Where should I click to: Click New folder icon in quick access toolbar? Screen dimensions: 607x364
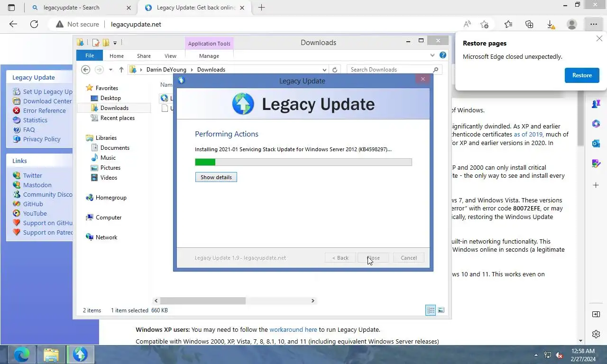tap(106, 43)
